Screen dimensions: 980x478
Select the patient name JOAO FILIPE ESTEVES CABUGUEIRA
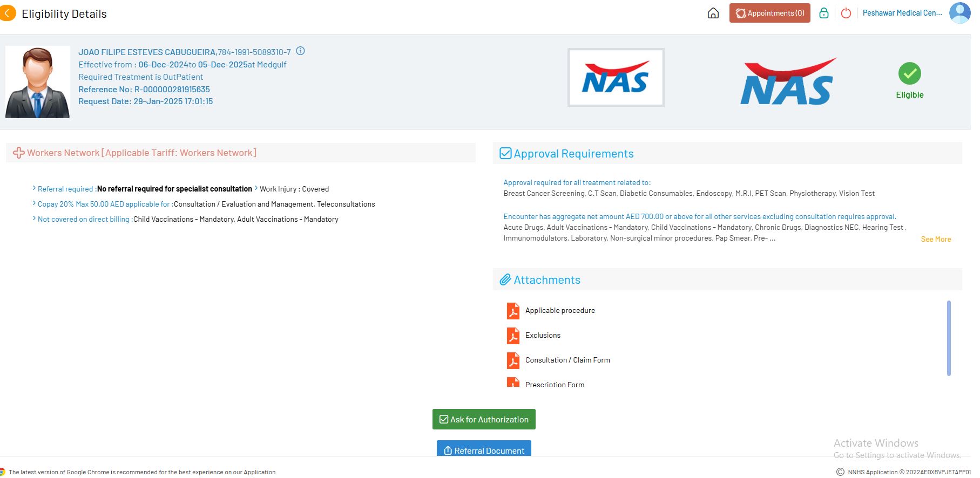pos(147,52)
